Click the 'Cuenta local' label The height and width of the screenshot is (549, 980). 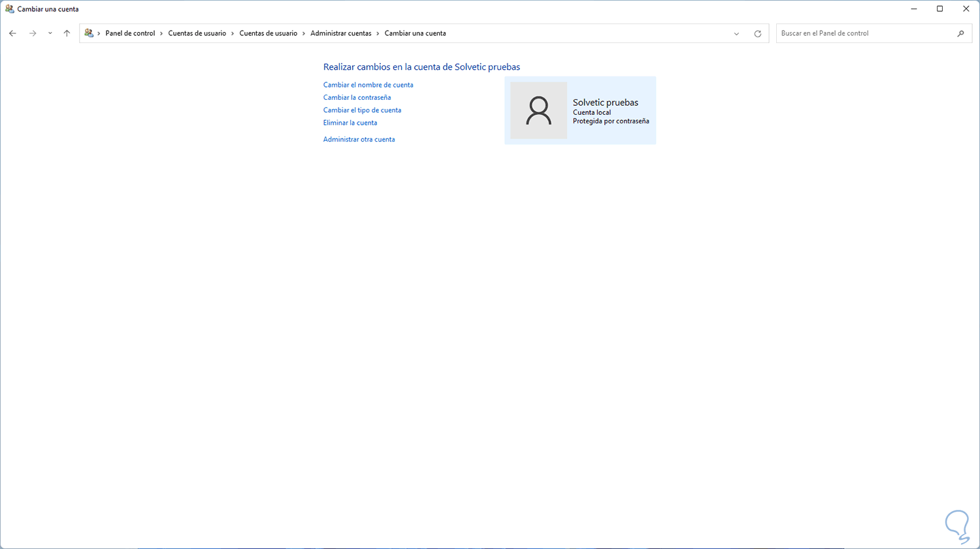pos(592,112)
